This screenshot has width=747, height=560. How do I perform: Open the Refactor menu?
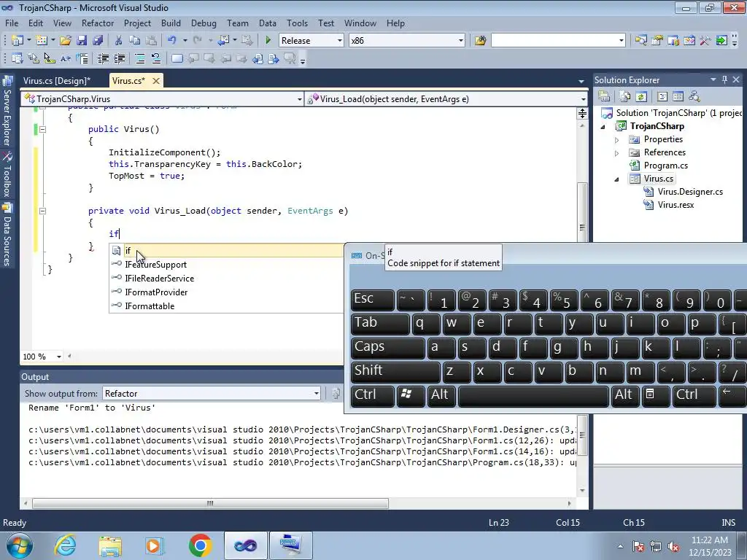(x=98, y=23)
